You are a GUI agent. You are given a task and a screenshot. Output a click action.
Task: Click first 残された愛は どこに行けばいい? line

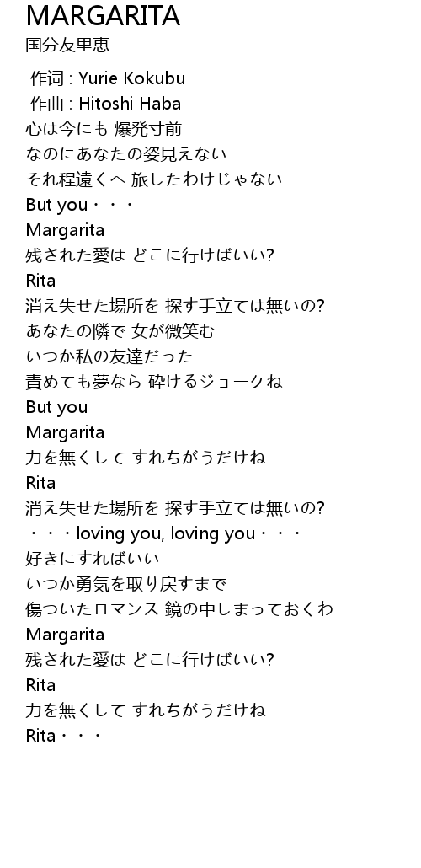point(150,255)
